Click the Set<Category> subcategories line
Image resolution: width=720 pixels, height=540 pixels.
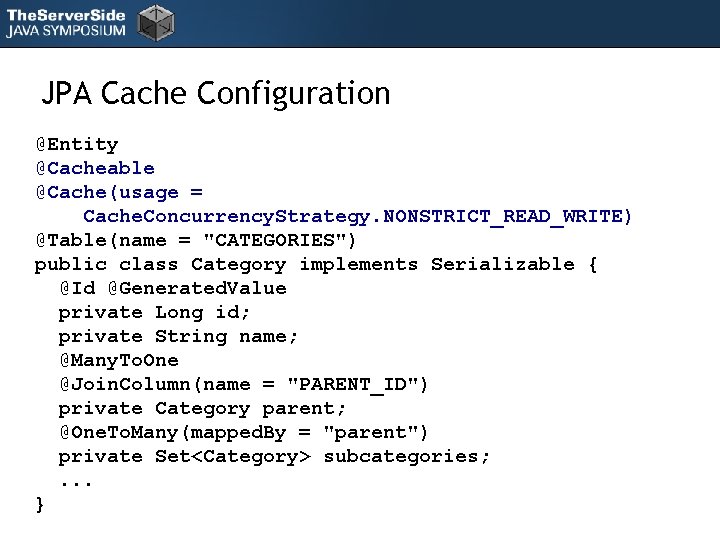coord(274,456)
